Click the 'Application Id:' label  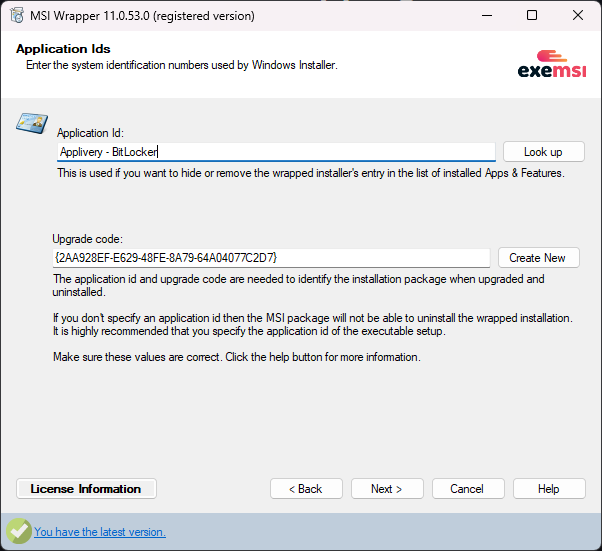(x=91, y=133)
